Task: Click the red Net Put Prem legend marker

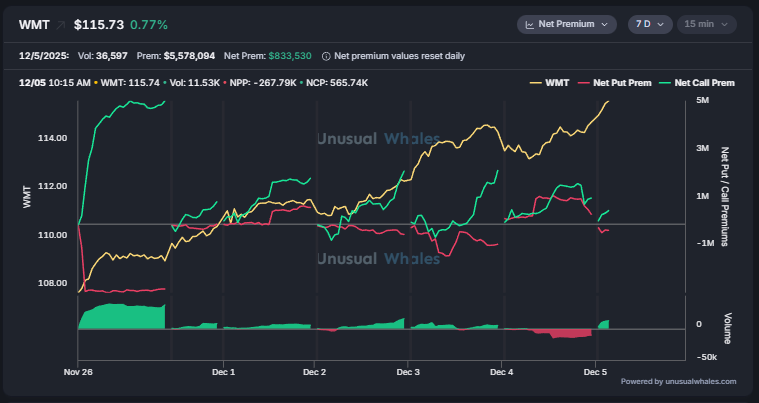Action: click(x=587, y=83)
